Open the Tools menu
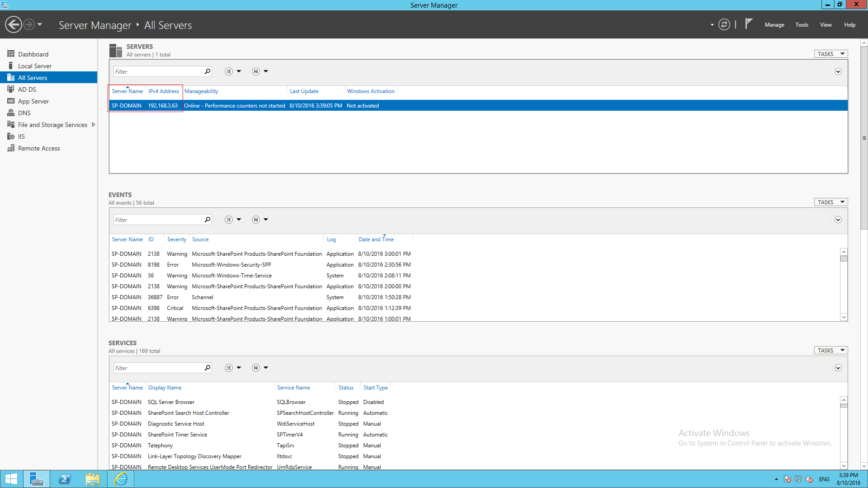 pyautogui.click(x=802, y=25)
